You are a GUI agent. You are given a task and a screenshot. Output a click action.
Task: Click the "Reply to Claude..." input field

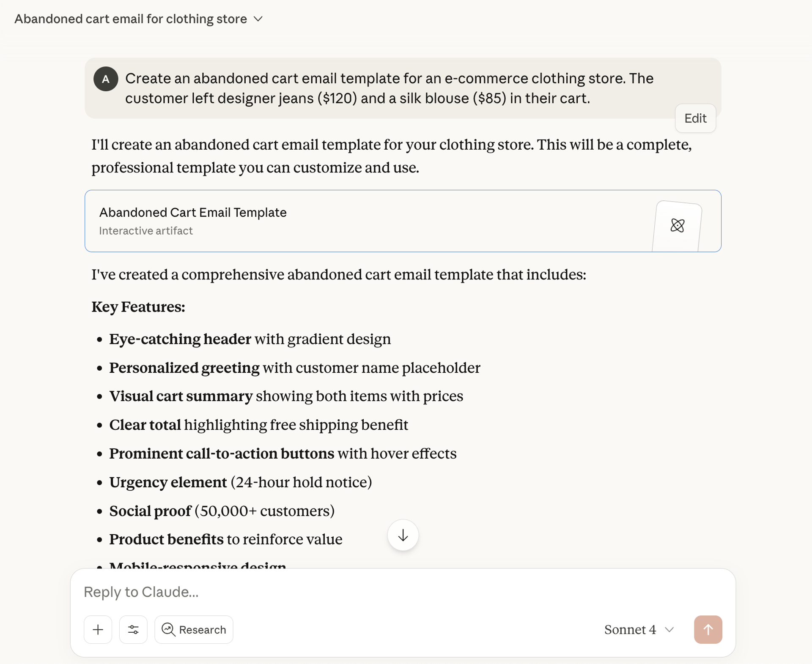click(381, 592)
